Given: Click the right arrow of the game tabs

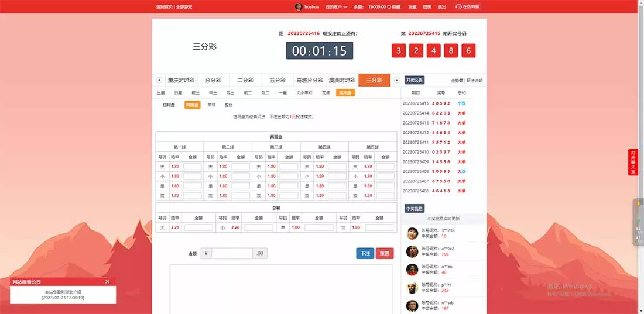Looking at the screenshot, I should 397,80.
